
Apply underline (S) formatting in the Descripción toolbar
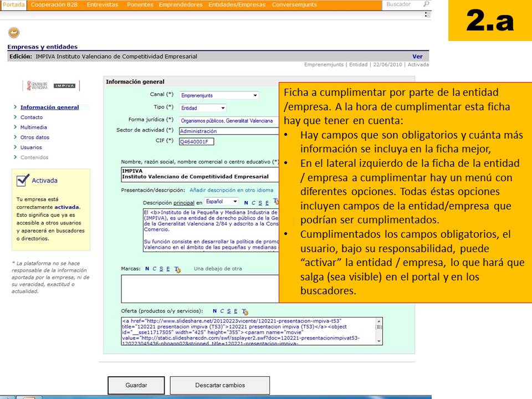coord(260,202)
